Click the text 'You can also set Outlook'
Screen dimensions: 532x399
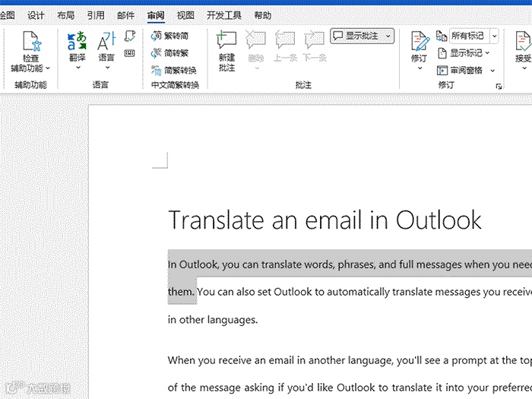(255, 292)
